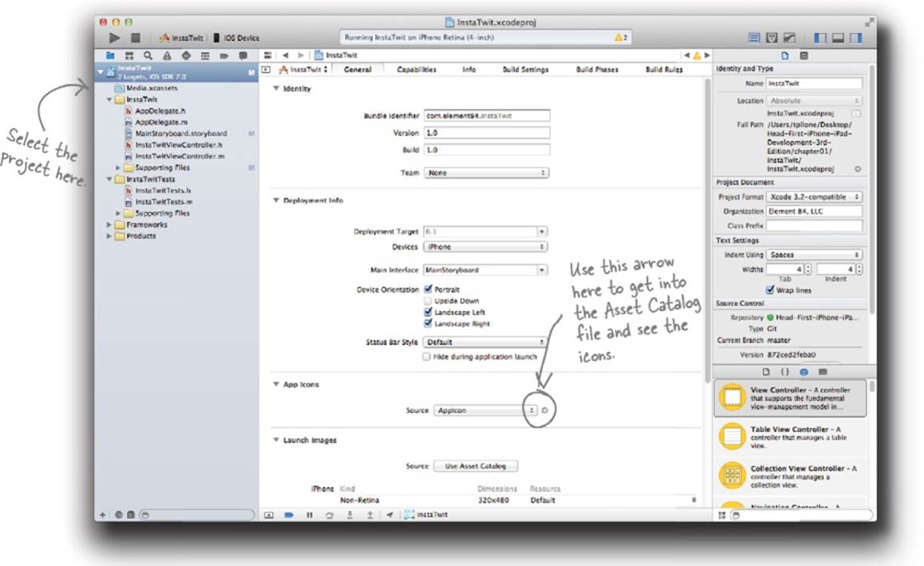This screenshot has width=924, height=566.
Task: Open the Symbol navigator
Action: tap(129, 55)
